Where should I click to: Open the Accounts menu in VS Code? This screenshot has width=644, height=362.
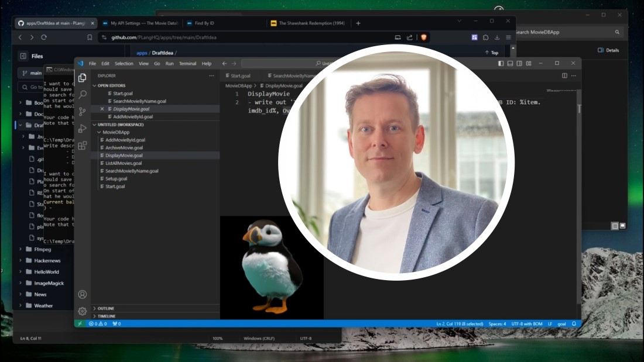(x=82, y=294)
